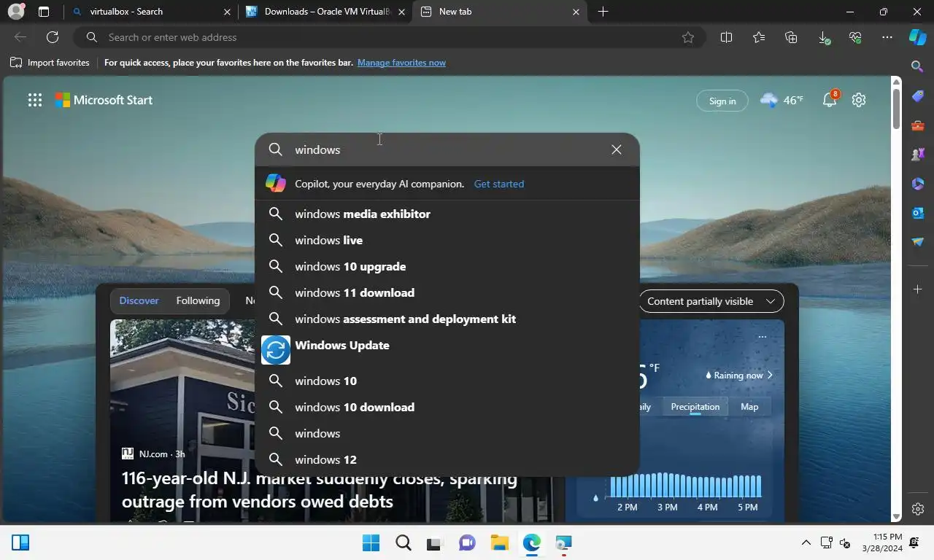The image size is (934, 560).
Task: Open File Explorer from taskbar
Action: point(499,542)
